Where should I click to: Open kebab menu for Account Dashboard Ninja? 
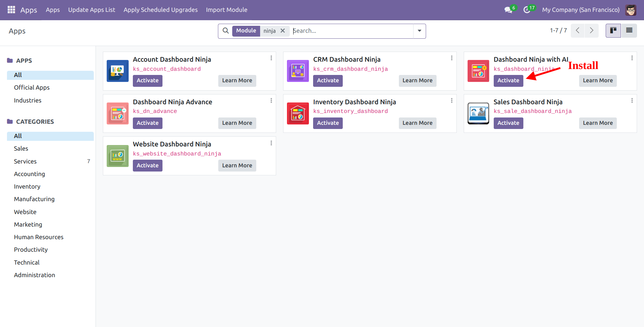pos(271,58)
